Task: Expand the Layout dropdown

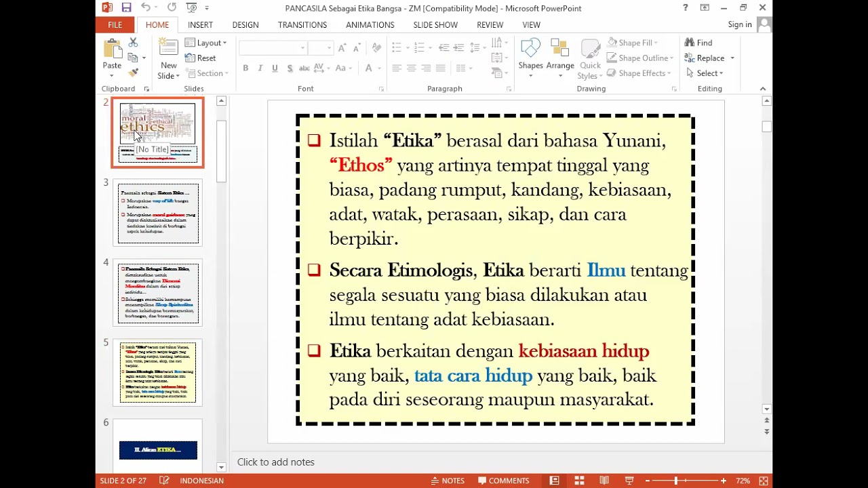Action: pyautogui.click(x=206, y=43)
